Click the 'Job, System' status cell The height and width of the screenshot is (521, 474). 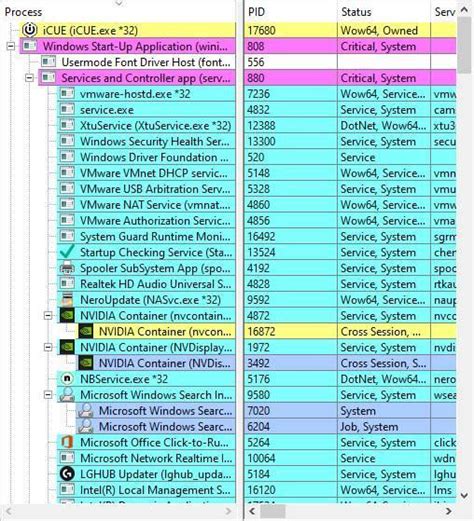coord(384,426)
